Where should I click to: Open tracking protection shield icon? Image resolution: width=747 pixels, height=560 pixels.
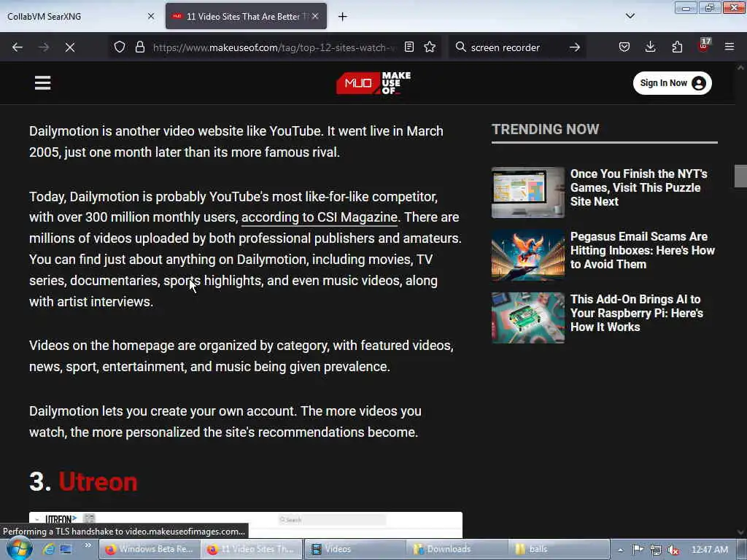click(x=120, y=47)
